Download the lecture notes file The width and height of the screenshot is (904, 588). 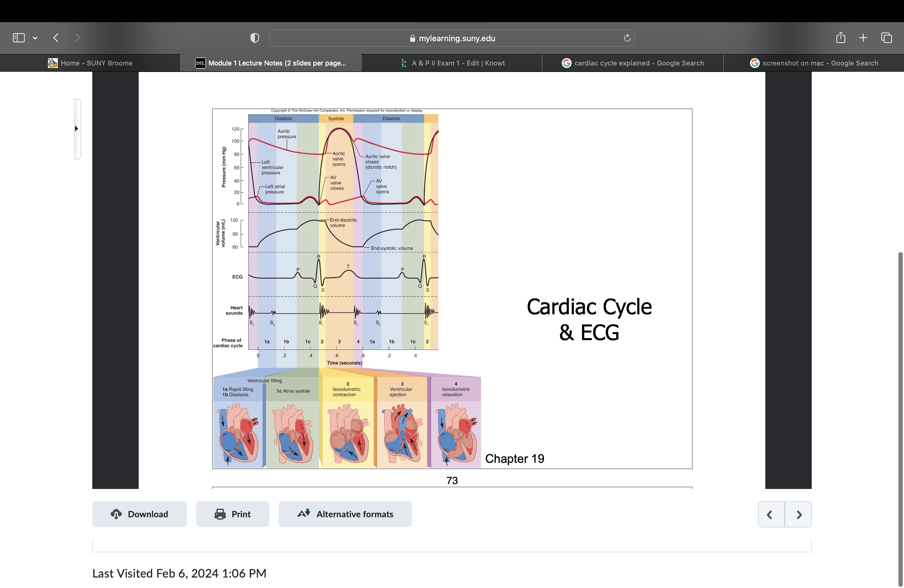click(x=139, y=514)
